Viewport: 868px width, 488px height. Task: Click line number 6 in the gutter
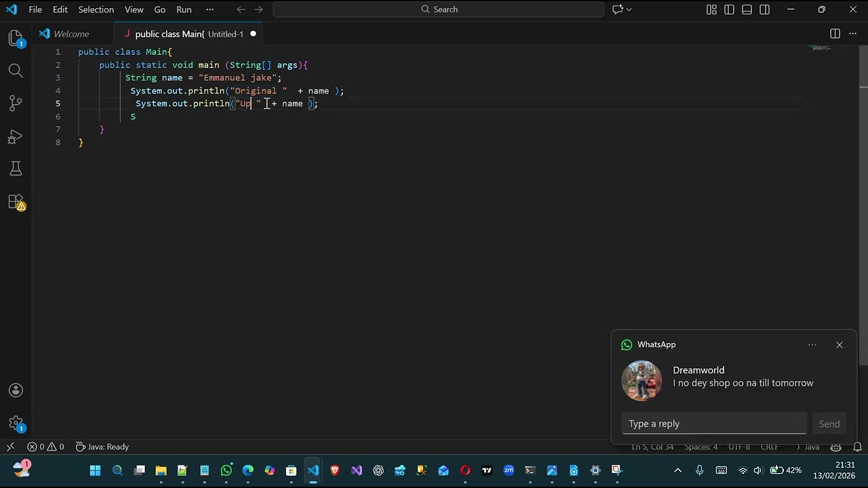pyautogui.click(x=58, y=117)
